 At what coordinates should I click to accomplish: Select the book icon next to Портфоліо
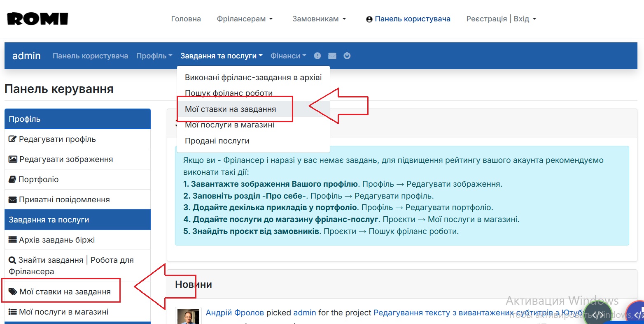[x=13, y=179]
